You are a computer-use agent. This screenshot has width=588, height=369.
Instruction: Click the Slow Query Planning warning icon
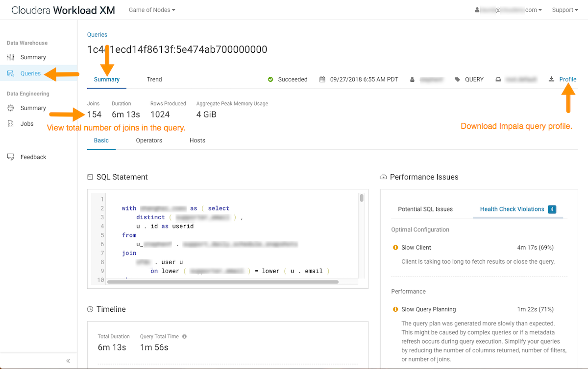[x=395, y=309]
